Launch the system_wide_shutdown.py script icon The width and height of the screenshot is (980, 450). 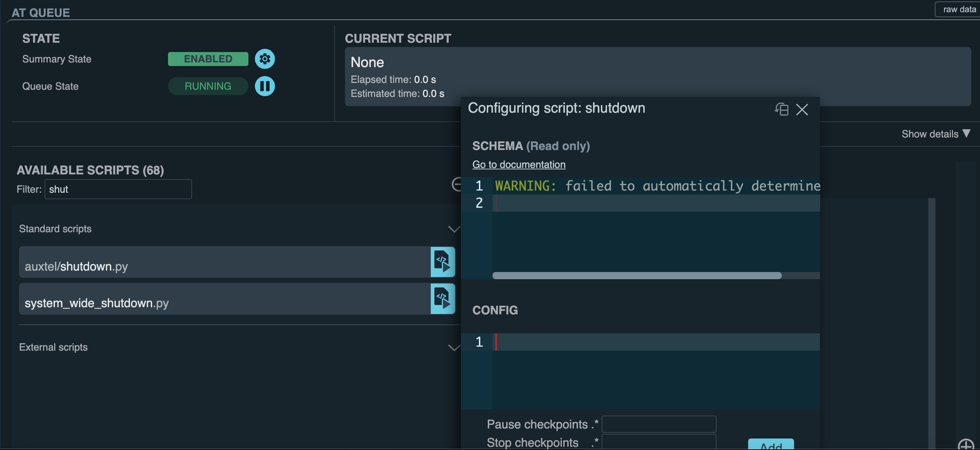pos(443,299)
